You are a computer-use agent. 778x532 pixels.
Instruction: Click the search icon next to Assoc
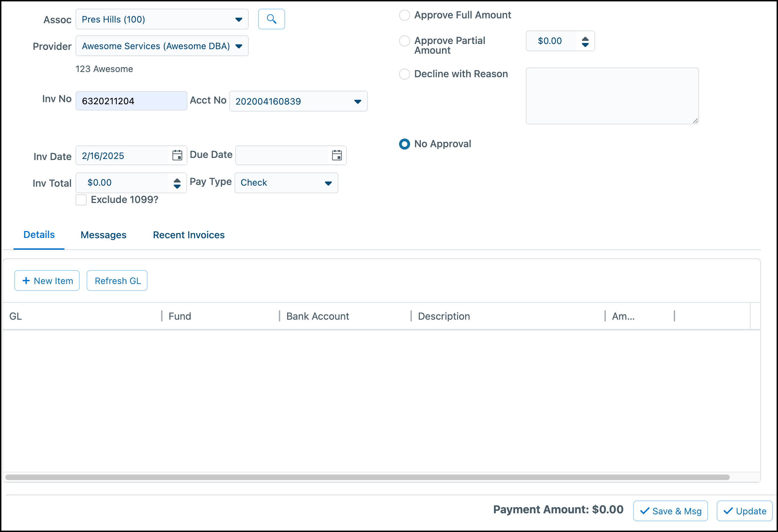(271, 19)
